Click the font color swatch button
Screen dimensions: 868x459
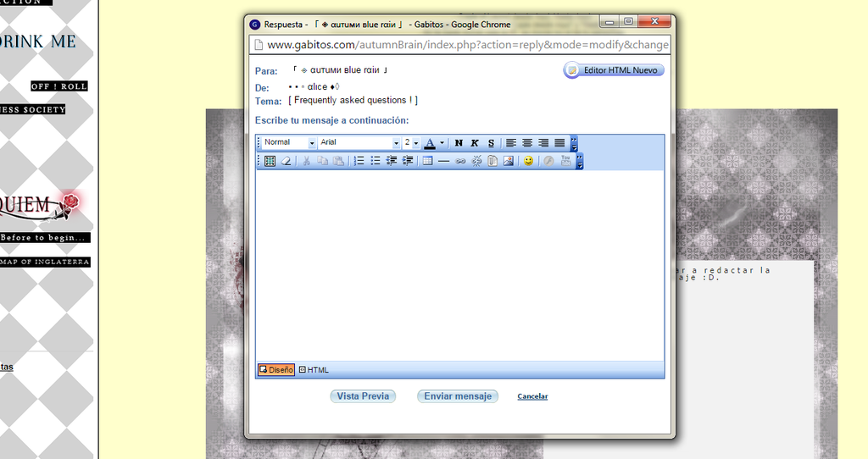click(431, 143)
